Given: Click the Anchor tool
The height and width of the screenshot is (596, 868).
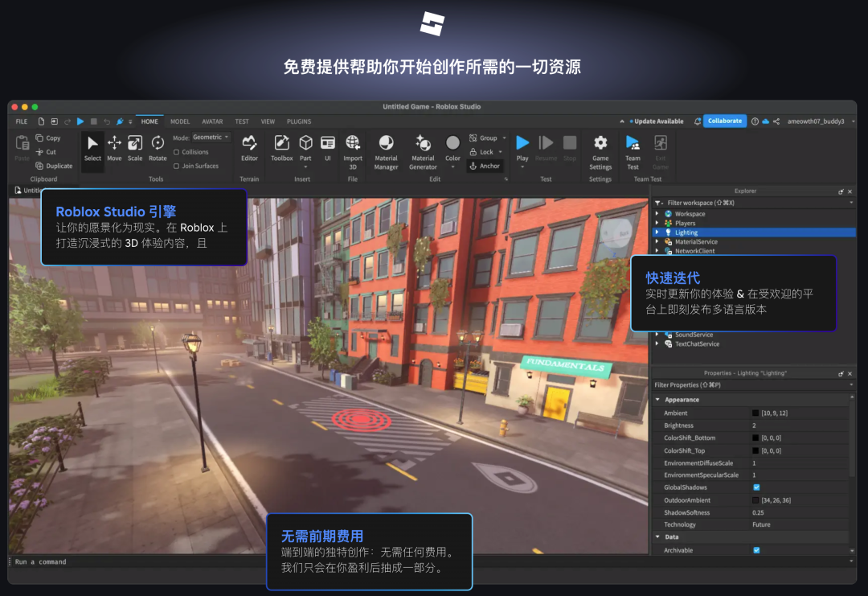Looking at the screenshot, I should click(x=485, y=166).
